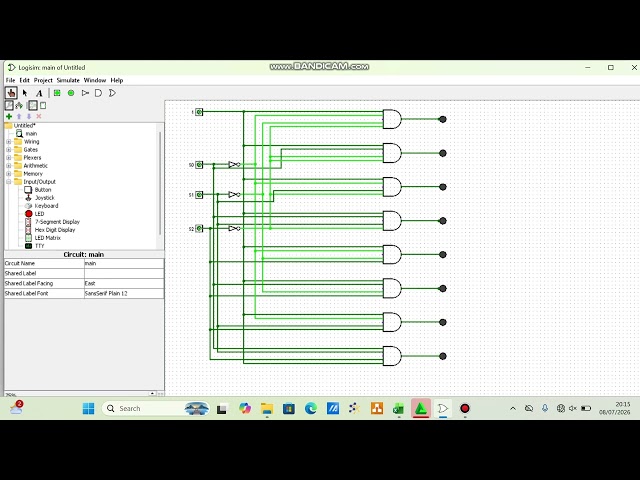Click the topmost AND gate in canvas
This screenshot has height=480, width=640.
(392, 119)
